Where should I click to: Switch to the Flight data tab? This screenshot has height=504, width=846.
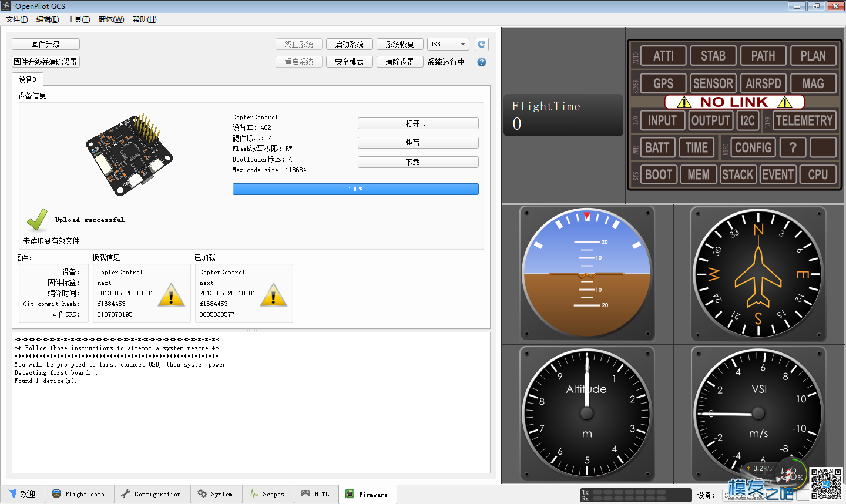pyautogui.click(x=79, y=494)
